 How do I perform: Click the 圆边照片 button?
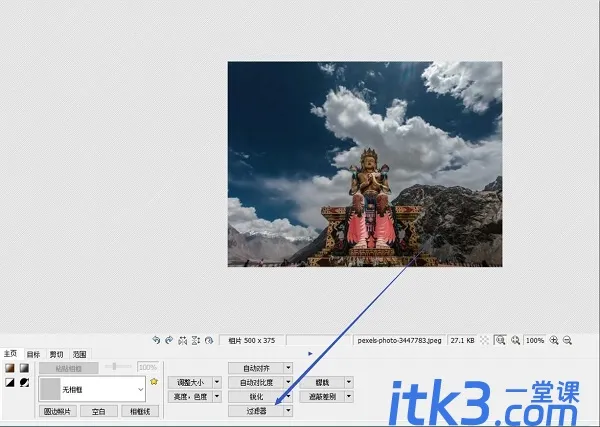tap(57, 411)
